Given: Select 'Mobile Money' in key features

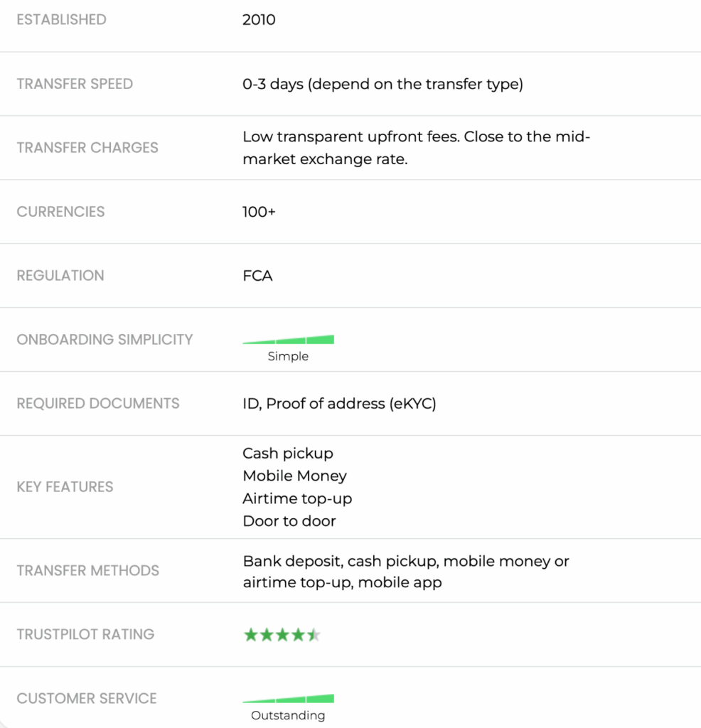Looking at the screenshot, I should [x=294, y=476].
